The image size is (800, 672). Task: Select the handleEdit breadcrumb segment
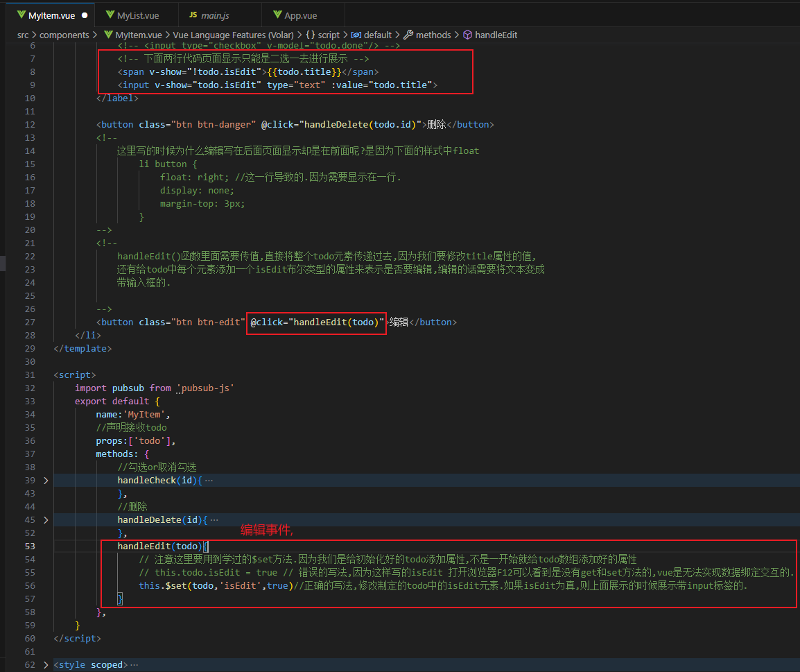496,35
